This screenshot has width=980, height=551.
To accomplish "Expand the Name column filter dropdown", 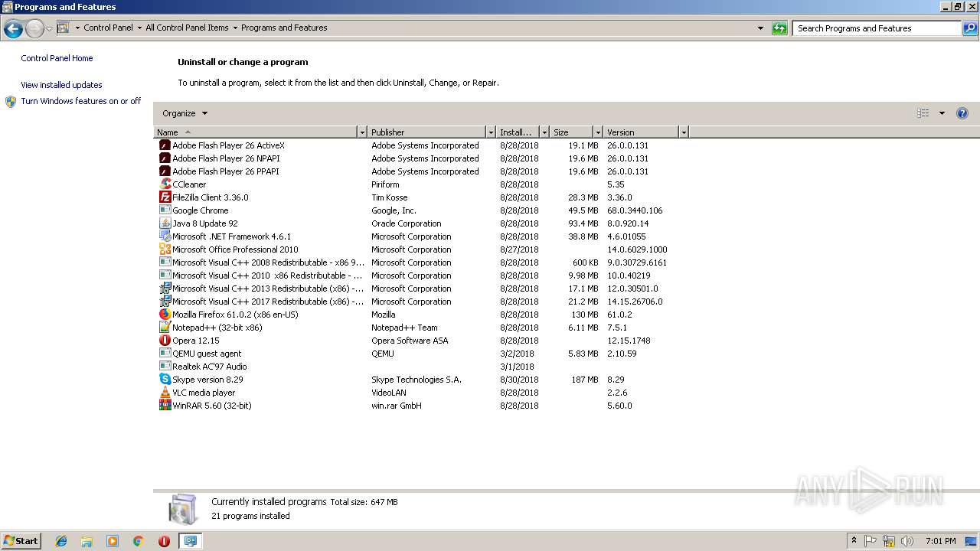I will point(362,132).
